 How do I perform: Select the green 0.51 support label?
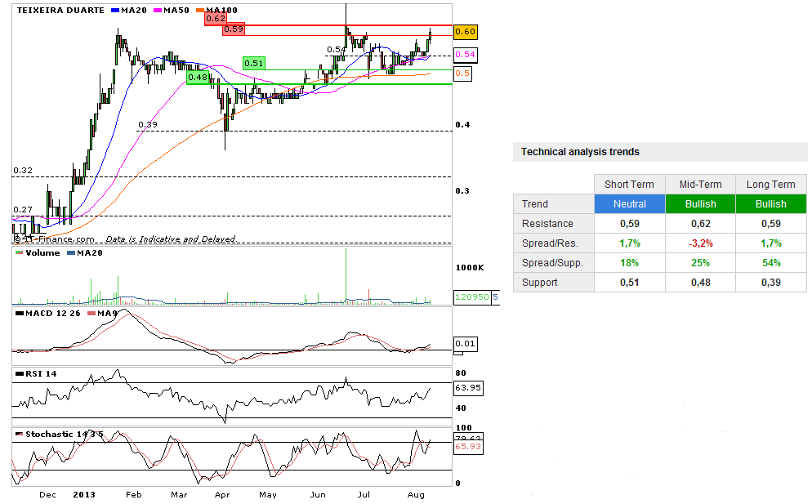pyautogui.click(x=254, y=63)
